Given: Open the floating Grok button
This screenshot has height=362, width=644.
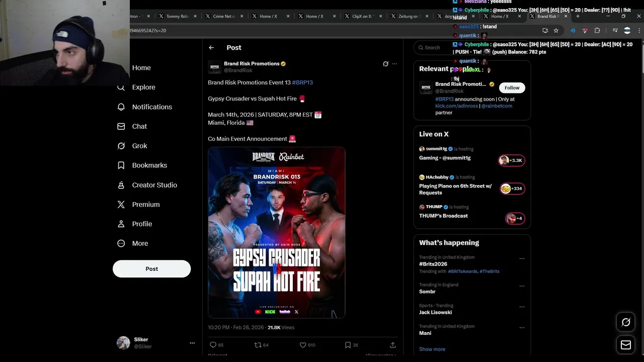Looking at the screenshot, I should pos(626,322).
